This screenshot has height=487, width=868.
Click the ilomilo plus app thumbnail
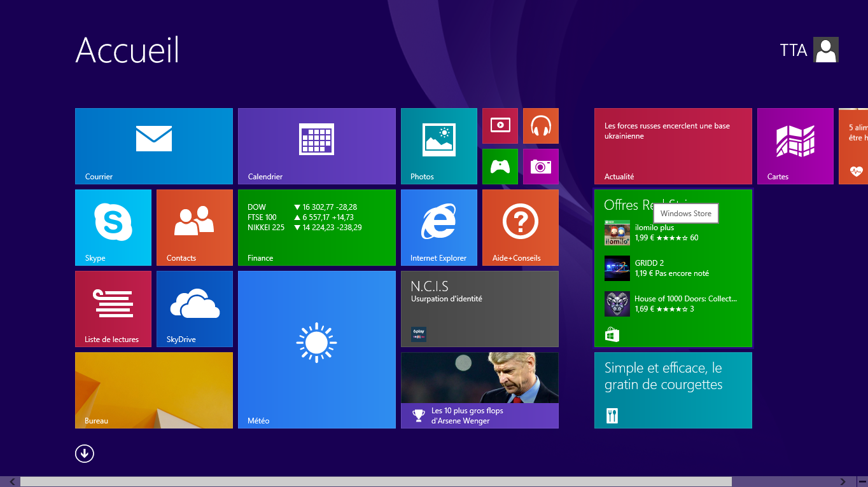point(617,233)
